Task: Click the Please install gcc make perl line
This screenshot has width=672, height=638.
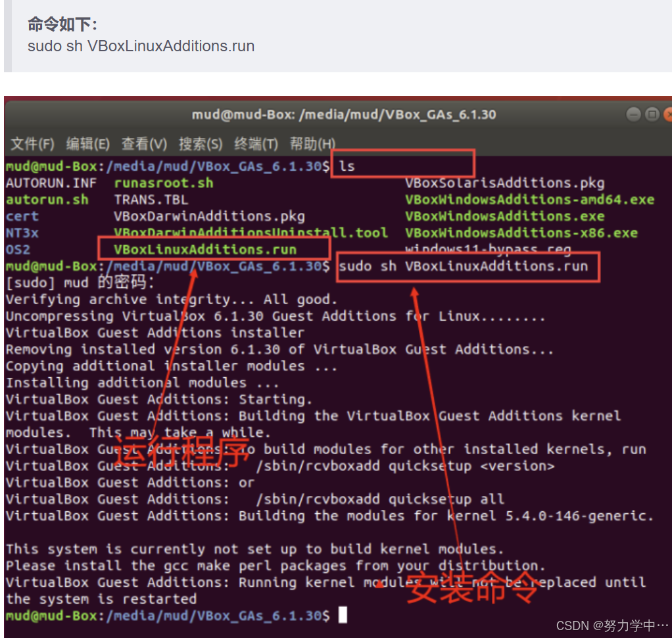Action: [x=276, y=566]
